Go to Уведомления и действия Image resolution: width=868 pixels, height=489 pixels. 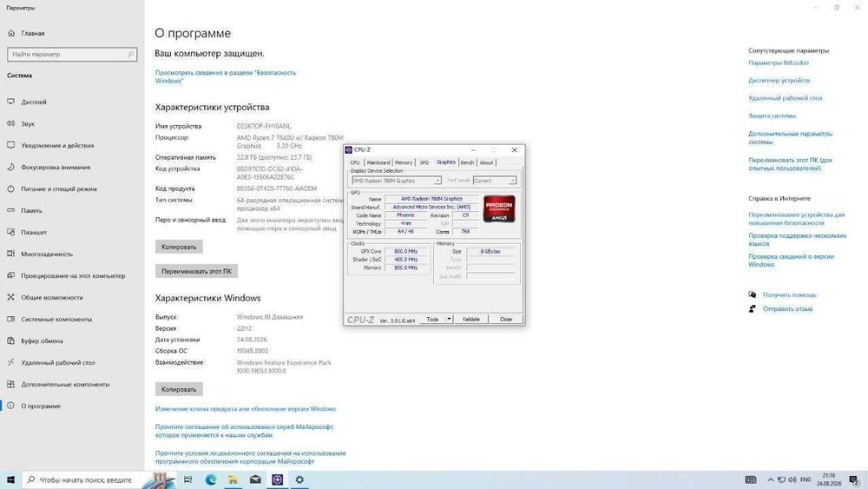[x=57, y=145]
